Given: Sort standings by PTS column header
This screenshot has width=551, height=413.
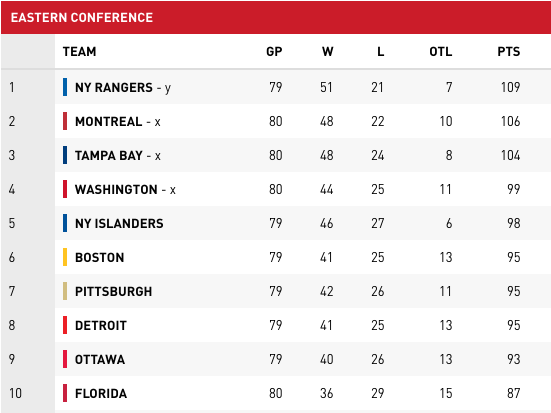Looking at the screenshot, I should (x=508, y=52).
